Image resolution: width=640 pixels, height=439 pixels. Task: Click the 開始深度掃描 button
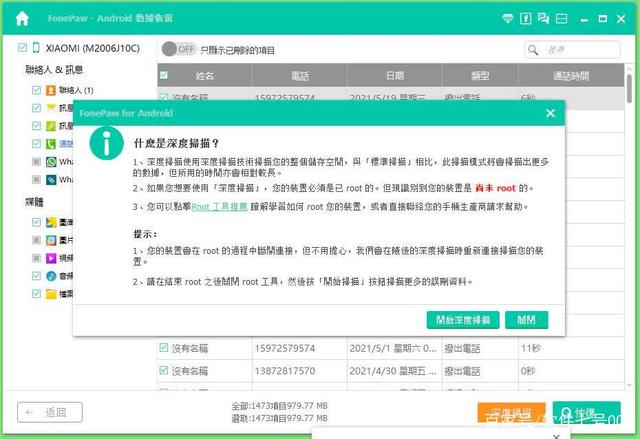[x=463, y=320]
